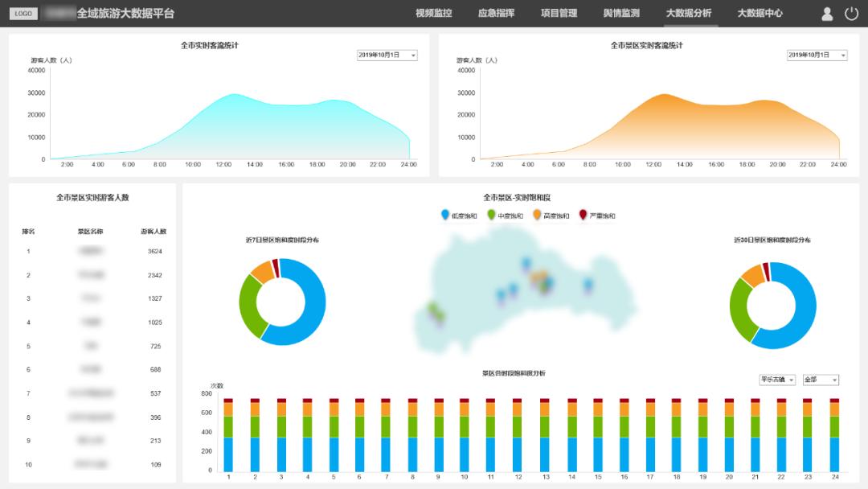Click visitor count 725 in ranking
The height and width of the screenshot is (489, 868).
(x=156, y=346)
